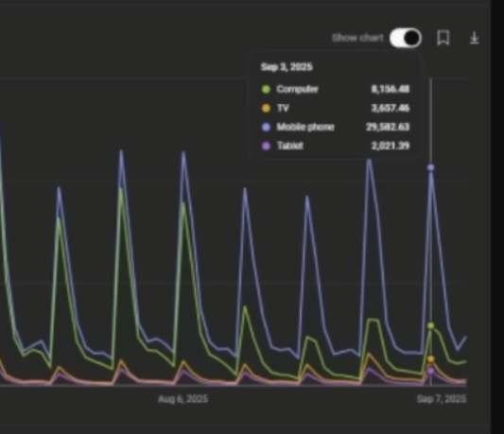
Task: Click the blue Mobile phone data point marker
Action: [x=431, y=167]
